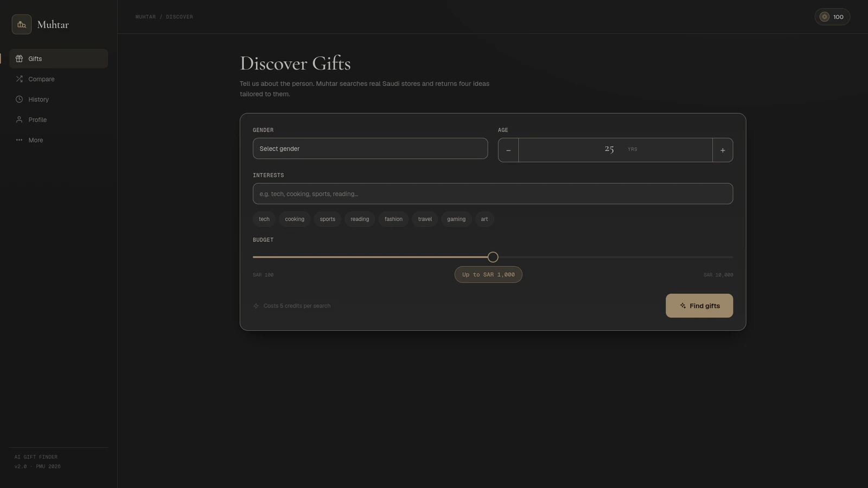This screenshot has width=868, height=488.
Task: Open the Select gender dropdown
Action: click(x=370, y=149)
